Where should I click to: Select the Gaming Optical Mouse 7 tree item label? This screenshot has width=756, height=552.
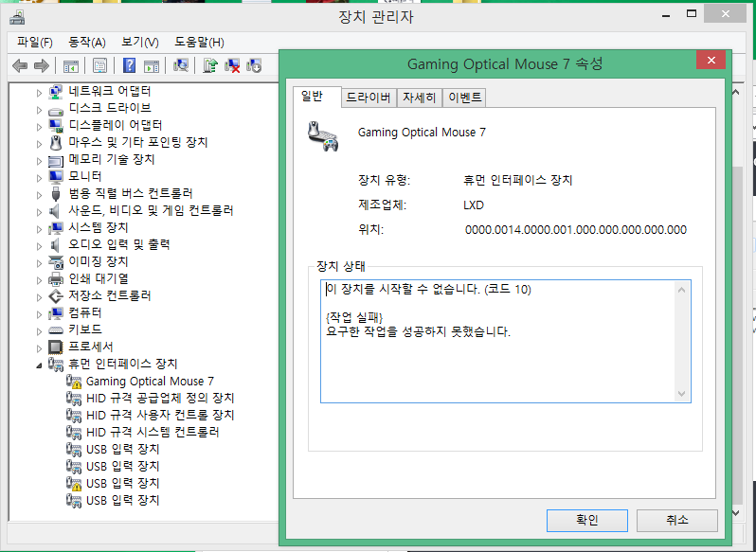click(x=150, y=382)
